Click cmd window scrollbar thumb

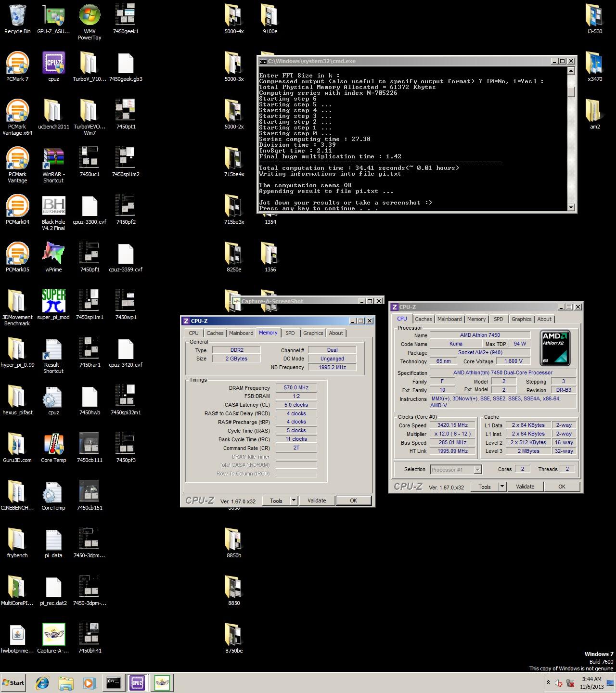(571, 91)
